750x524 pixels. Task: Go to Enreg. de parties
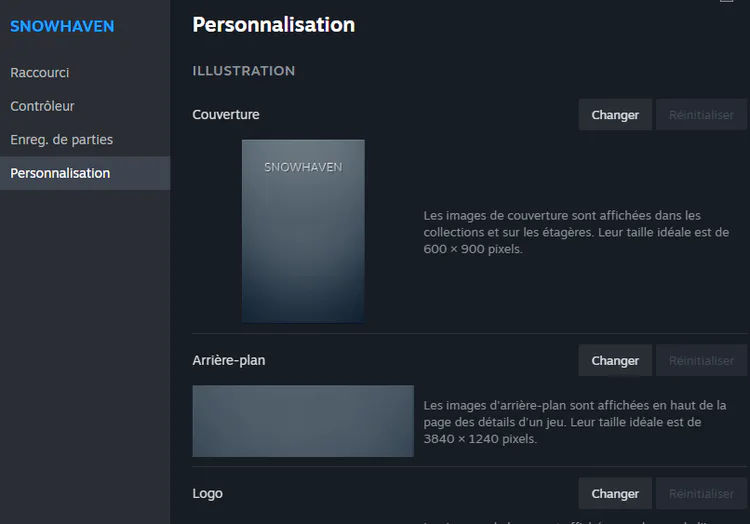click(62, 140)
